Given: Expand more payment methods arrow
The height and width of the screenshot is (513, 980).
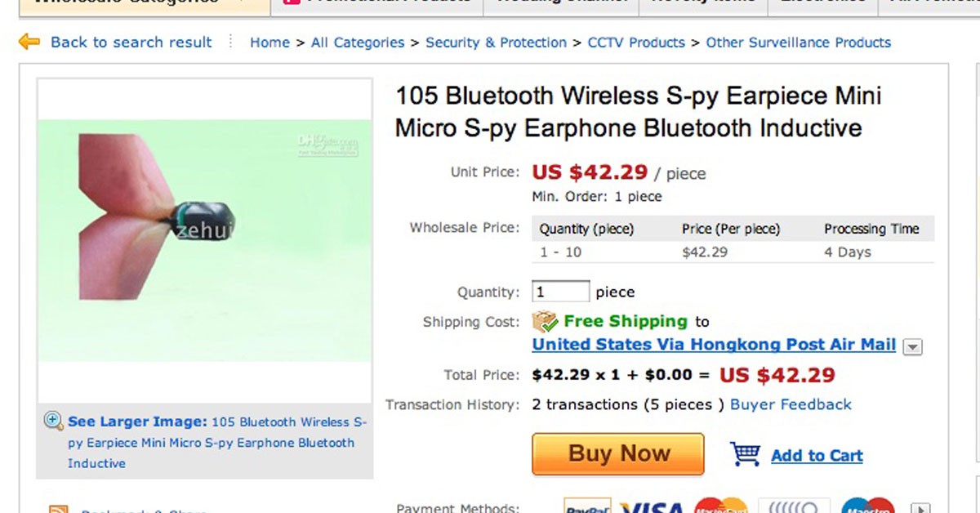Looking at the screenshot, I should 921,508.
